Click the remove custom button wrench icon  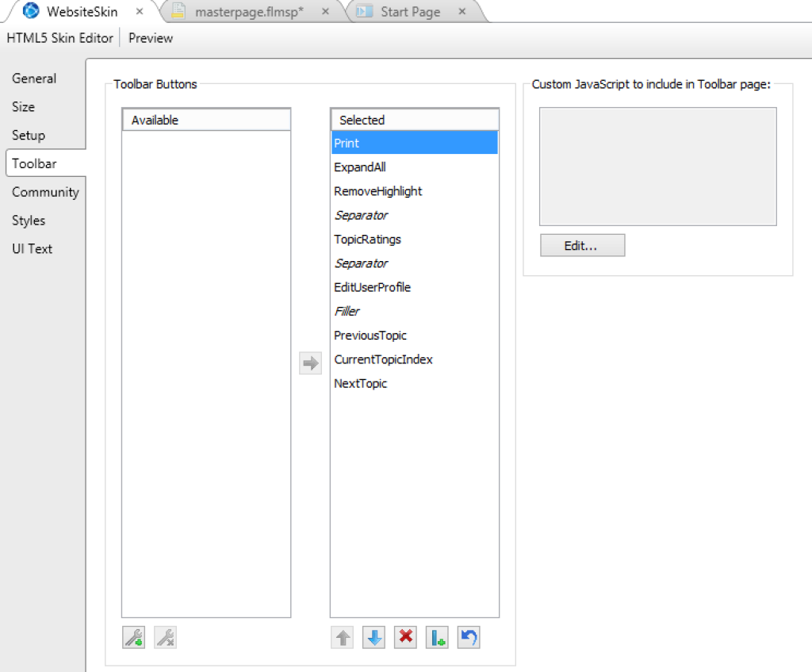(x=165, y=637)
